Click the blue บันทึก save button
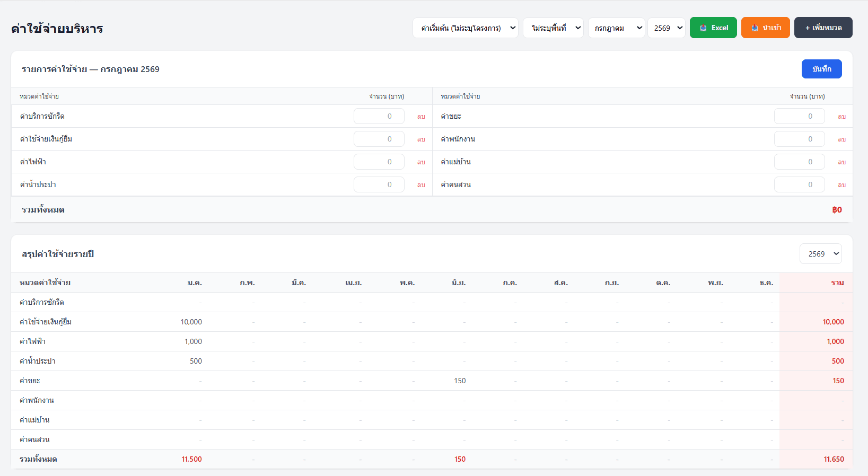This screenshot has height=476, width=868. pyautogui.click(x=821, y=69)
